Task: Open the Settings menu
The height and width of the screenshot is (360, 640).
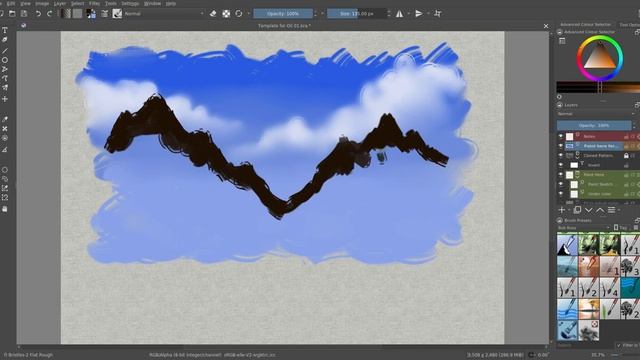Action: coord(130,3)
